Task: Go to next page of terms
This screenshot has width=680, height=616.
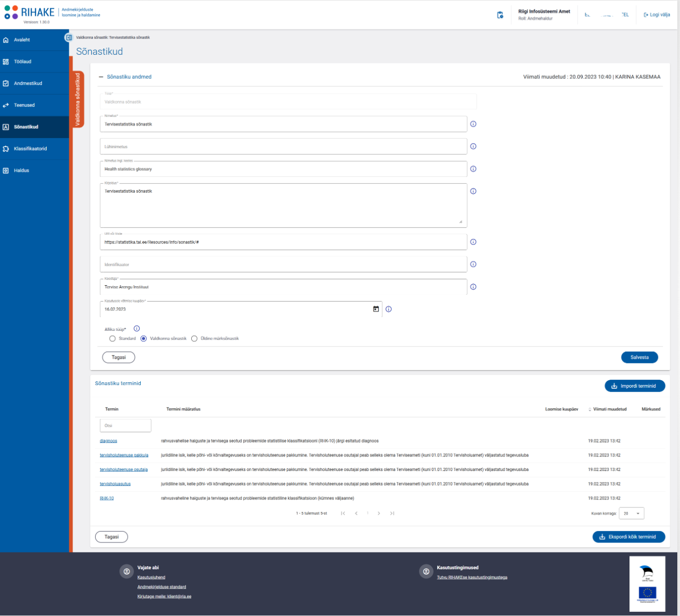Action: pyautogui.click(x=379, y=513)
